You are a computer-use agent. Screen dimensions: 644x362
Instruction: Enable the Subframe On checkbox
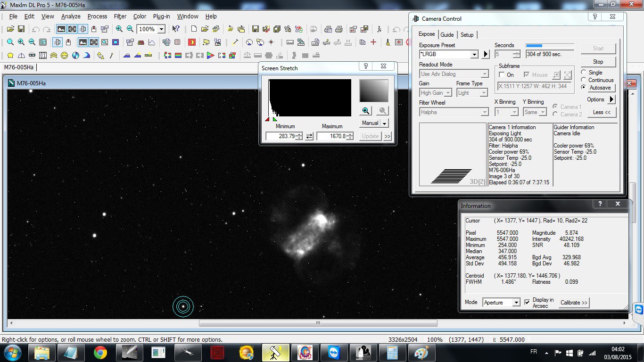[502, 75]
